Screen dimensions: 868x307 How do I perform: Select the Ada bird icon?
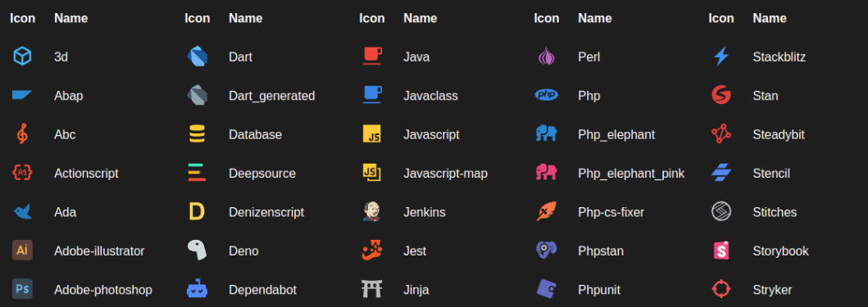coord(22,211)
